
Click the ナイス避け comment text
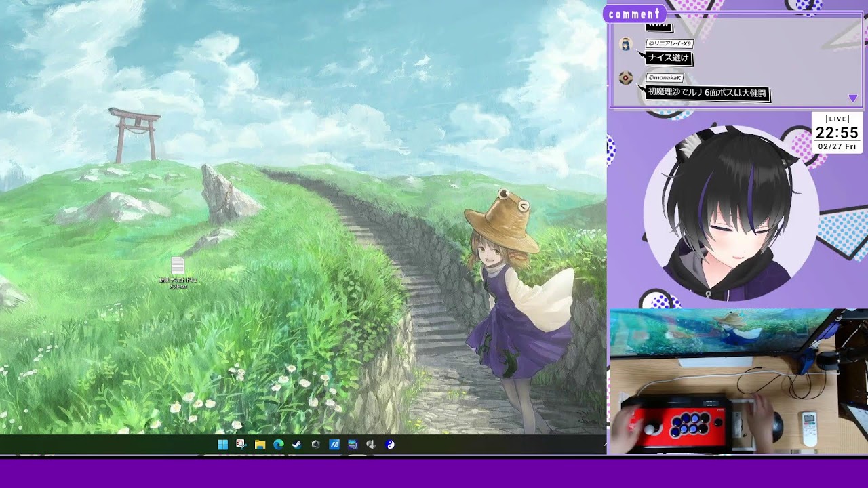(x=668, y=58)
